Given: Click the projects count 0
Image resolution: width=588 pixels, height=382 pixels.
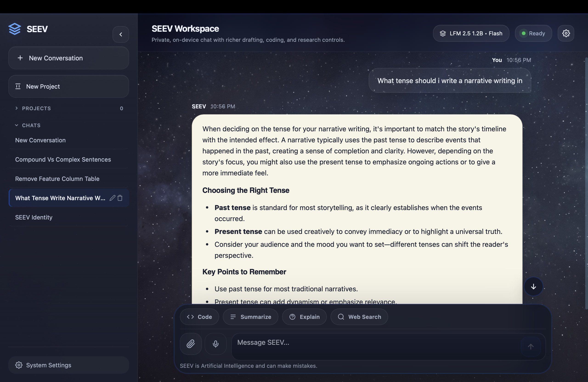Looking at the screenshot, I should [x=121, y=108].
